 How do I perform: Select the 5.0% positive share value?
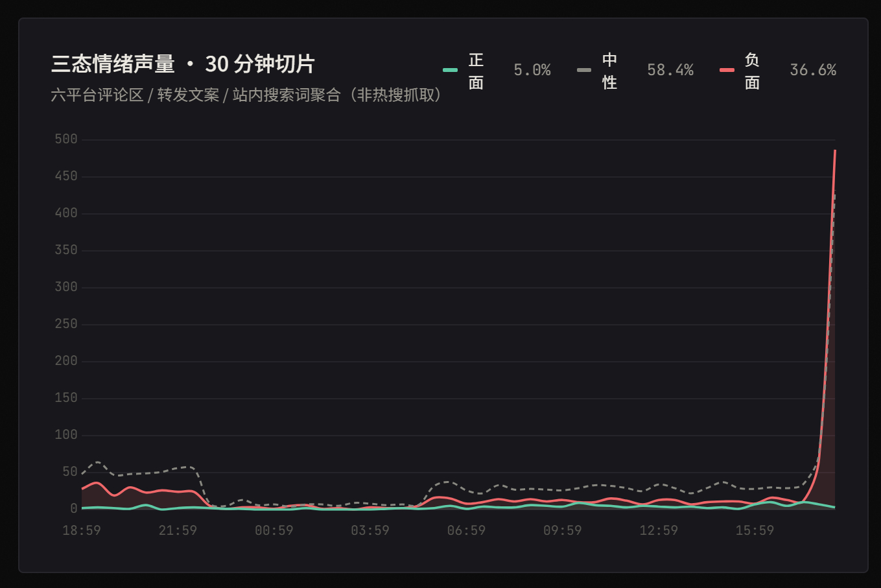(532, 70)
